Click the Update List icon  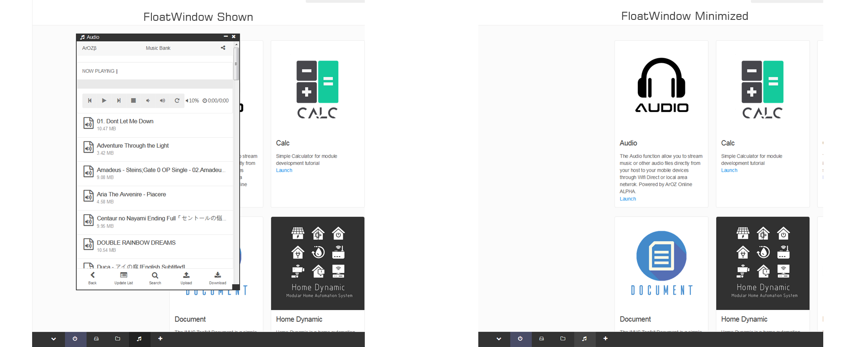pos(123,278)
